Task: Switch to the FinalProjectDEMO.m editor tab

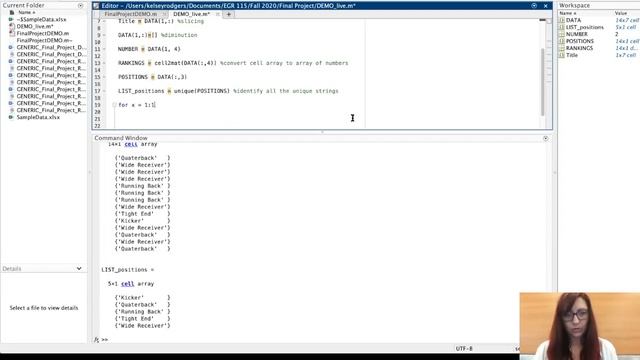Action: coord(131,14)
